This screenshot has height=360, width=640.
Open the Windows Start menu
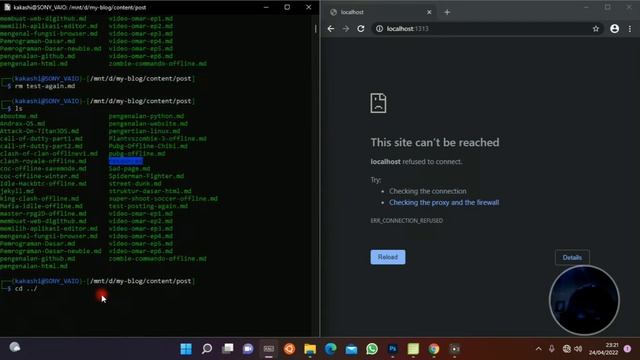186,349
